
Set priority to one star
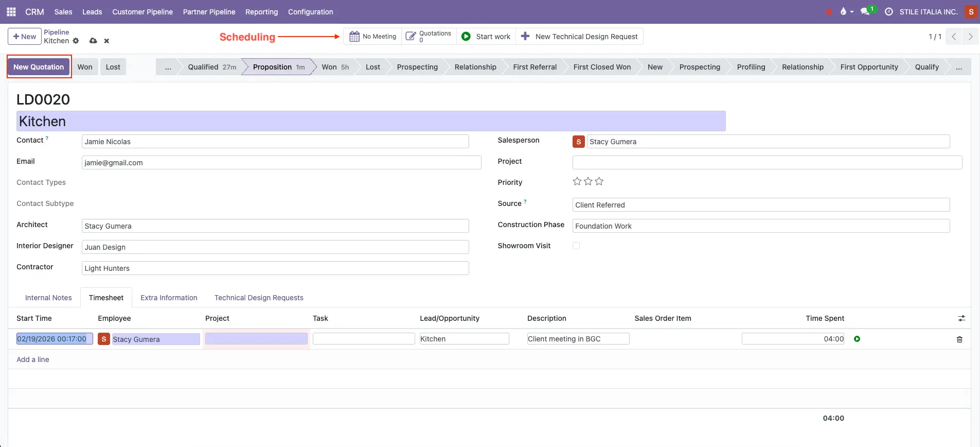point(577,181)
